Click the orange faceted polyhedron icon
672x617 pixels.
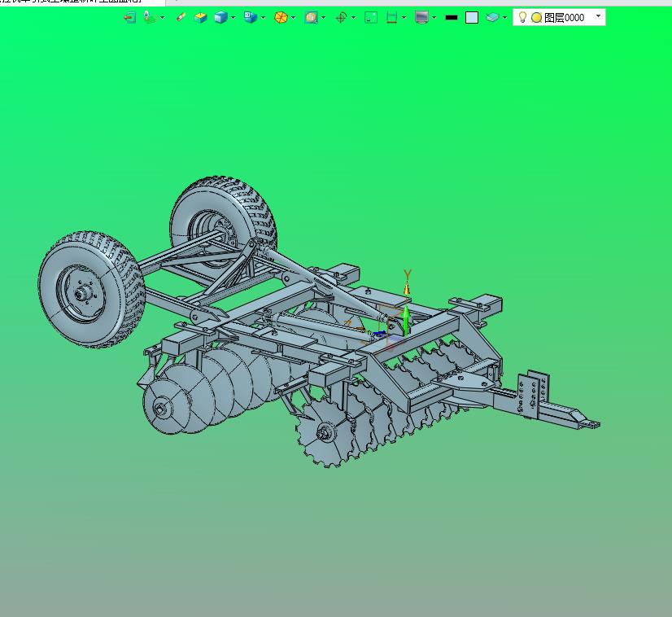(281, 18)
